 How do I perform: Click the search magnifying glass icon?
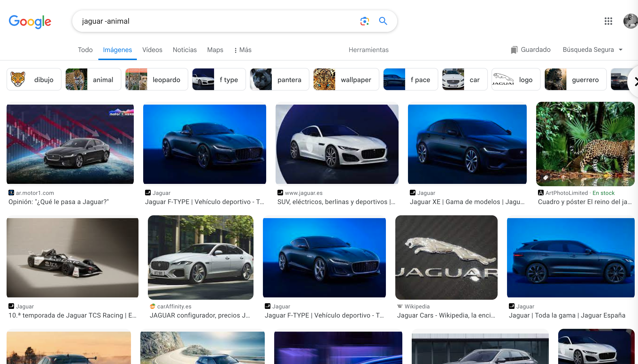point(383,21)
